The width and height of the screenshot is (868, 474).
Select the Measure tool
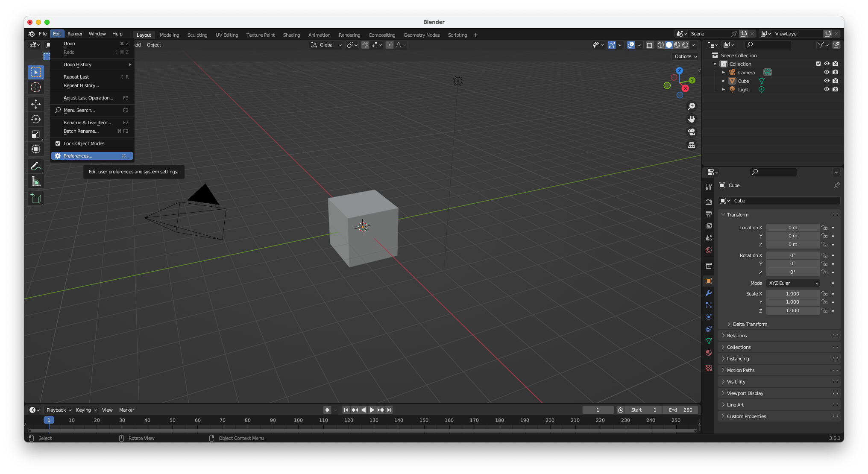(36, 182)
